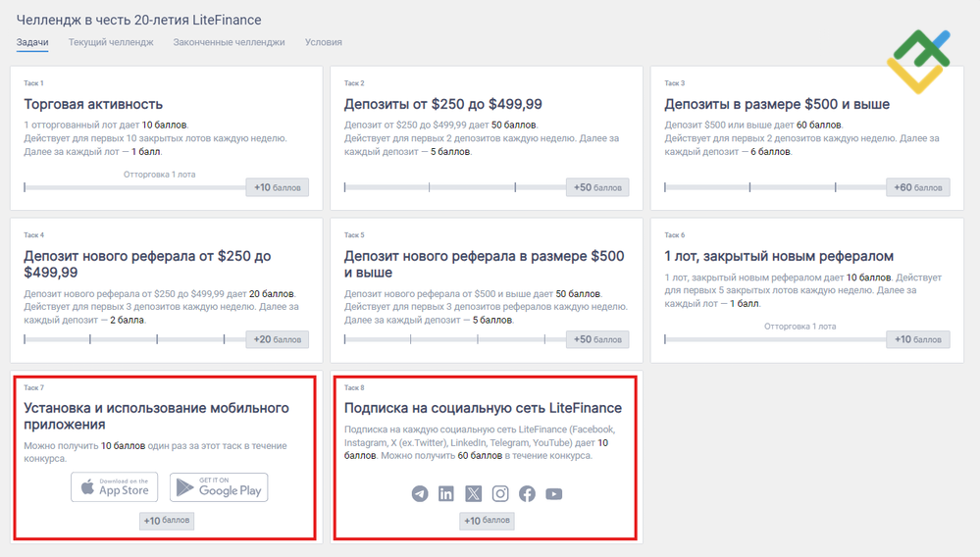Switch to the Текущий челлендж tab

click(x=111, y=42)
